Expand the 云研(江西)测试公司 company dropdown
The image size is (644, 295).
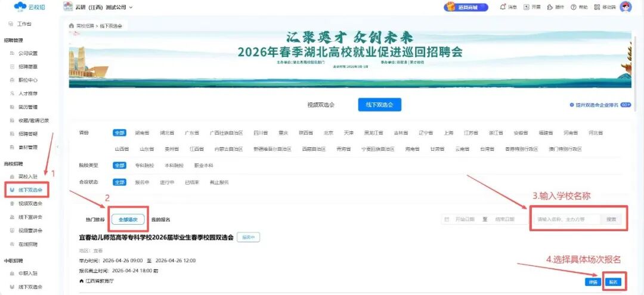[x=131, y=7]
